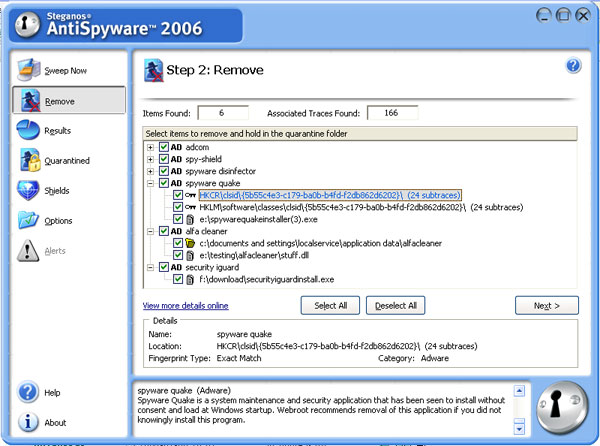Open the Sweep Now section

(69, 70)
